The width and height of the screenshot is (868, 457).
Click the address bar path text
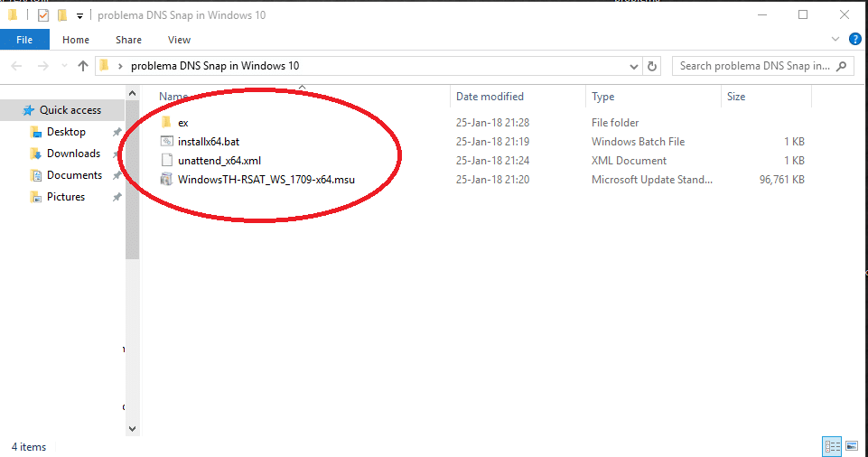click(x=215, y=66)
